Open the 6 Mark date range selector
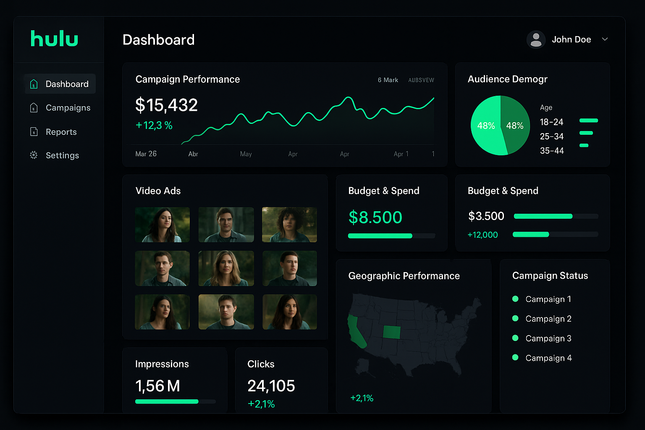This screenshot has width=645, height=430. tap(387, 80)
